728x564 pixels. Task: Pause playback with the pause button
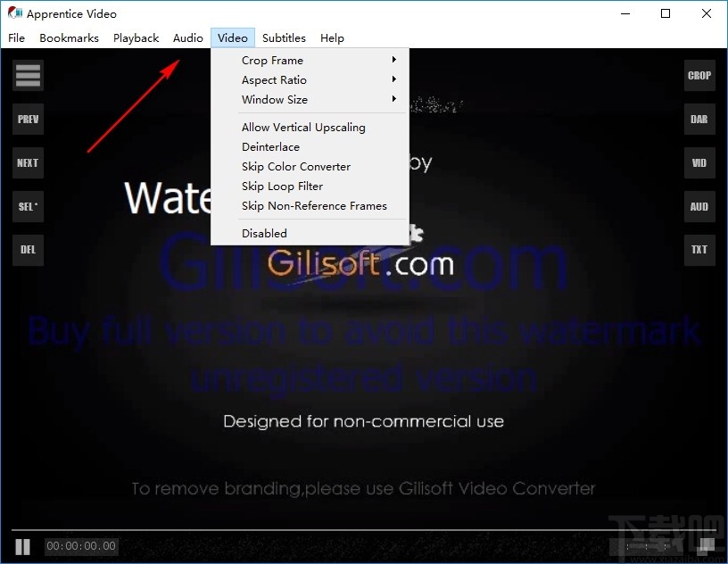pos(23,547)
